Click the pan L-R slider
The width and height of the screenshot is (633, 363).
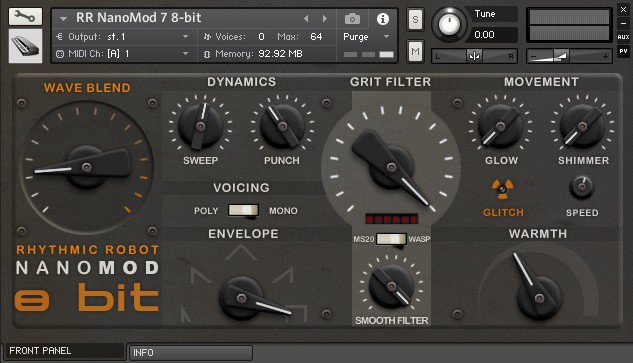pyautogui.click(x=474, y=56)
